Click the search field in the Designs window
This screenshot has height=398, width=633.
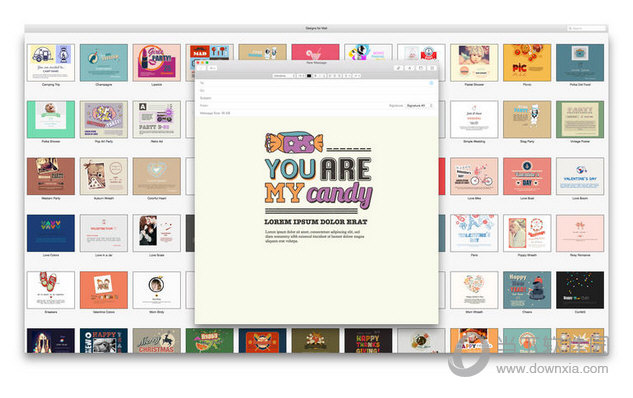pyautogui.click(x=587, y=28)
